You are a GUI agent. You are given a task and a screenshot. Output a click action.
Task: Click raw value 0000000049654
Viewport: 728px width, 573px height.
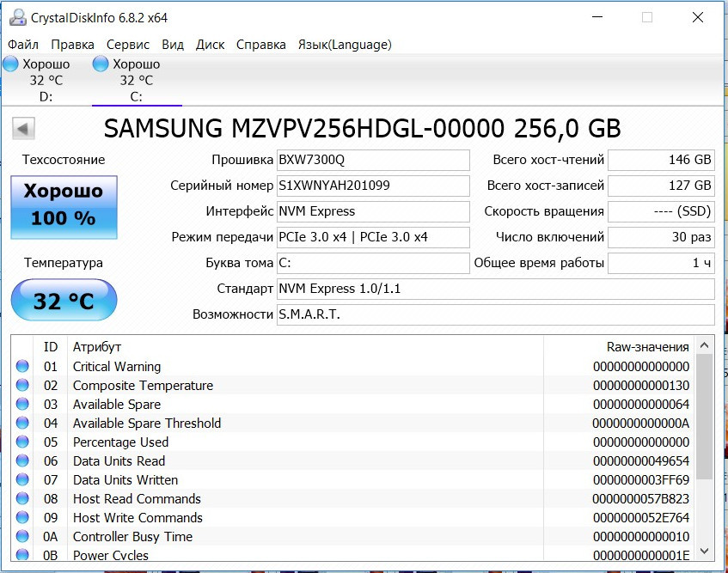tap(641, 461)
